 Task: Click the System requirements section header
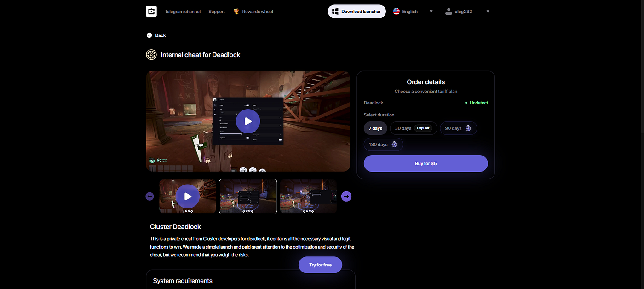[x=183, y=281]
